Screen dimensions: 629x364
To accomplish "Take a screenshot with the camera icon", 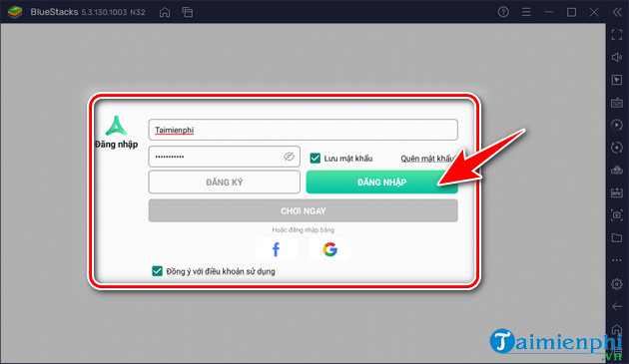I will (x=617, y=215).
